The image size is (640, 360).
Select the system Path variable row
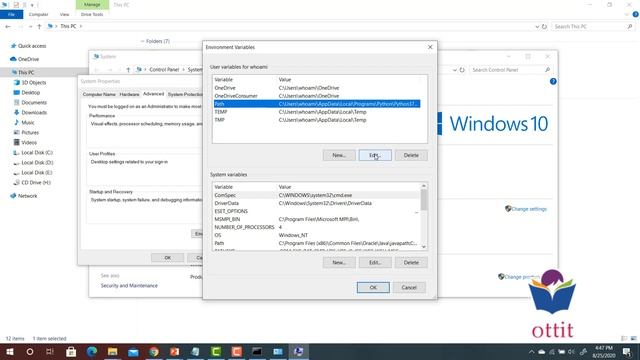point(317,243)
